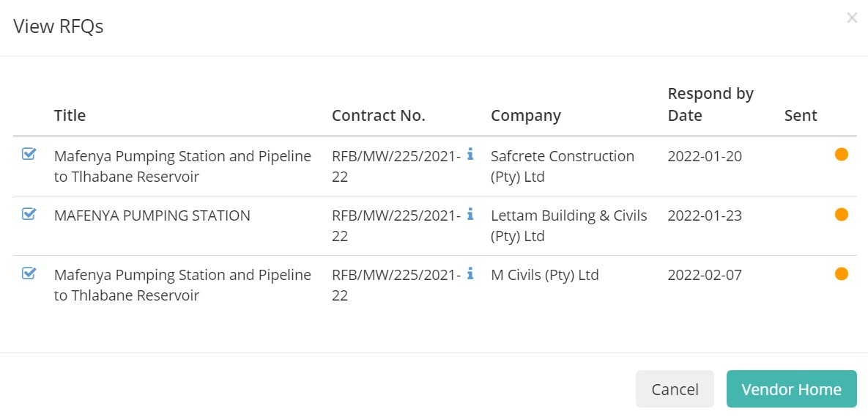Image resolution: width=868 pixels, height=420 pixels.
Task: Click orange sent status dot for Safcrete row
Action: point(842,155)
